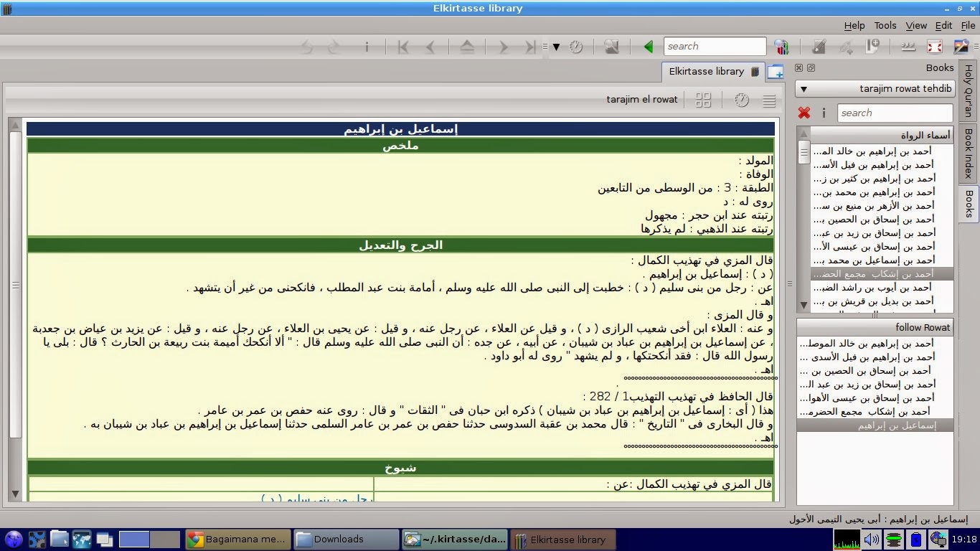Switch to the Books side tab

coord(968,204)
